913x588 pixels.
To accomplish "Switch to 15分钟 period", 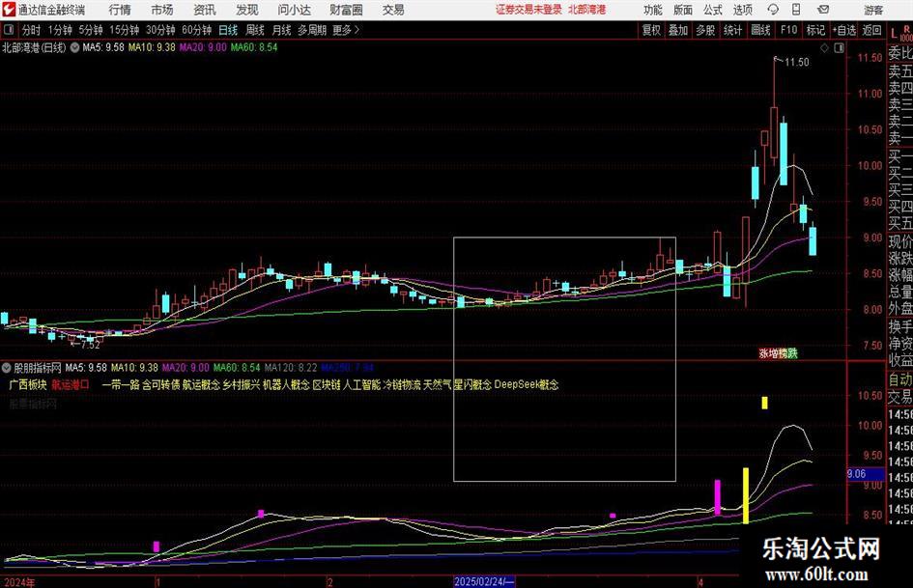I will point(124,30).
